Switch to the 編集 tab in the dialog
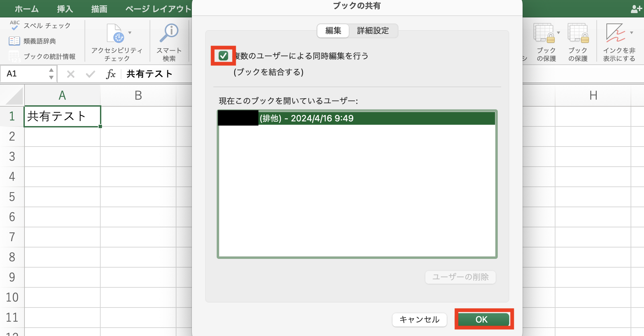Screen dimensions: 644x336 pos(333,31)
